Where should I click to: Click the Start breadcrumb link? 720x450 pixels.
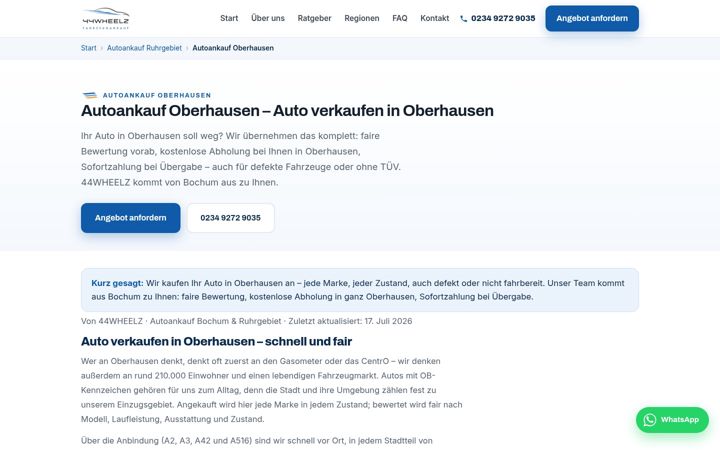pos(89,48)
